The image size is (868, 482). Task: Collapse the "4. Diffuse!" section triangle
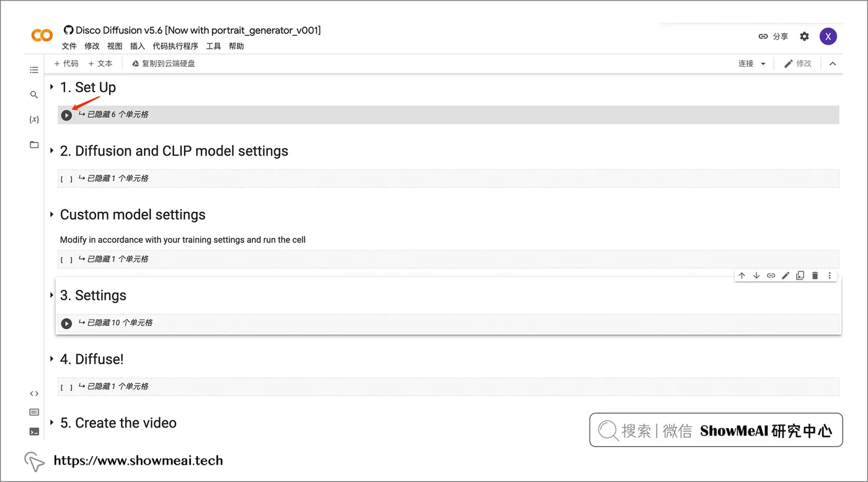[x=51, y=359]
